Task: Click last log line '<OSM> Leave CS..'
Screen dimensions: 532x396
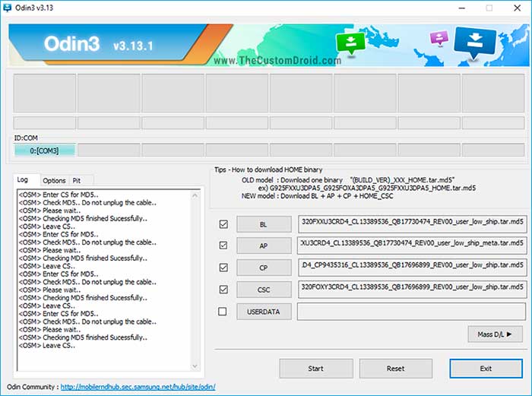Action: (x=47, y=345)
